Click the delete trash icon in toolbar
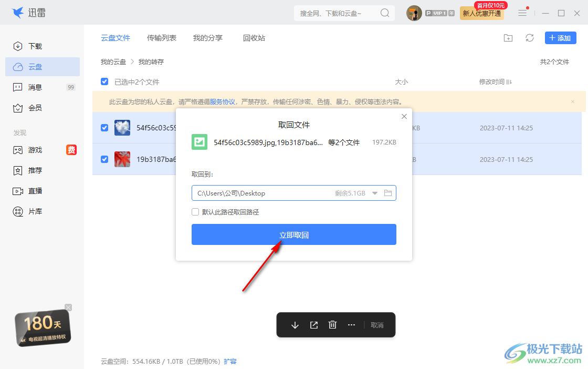Image resolution: width=588 pixels, height=369 pixels. 333,325
